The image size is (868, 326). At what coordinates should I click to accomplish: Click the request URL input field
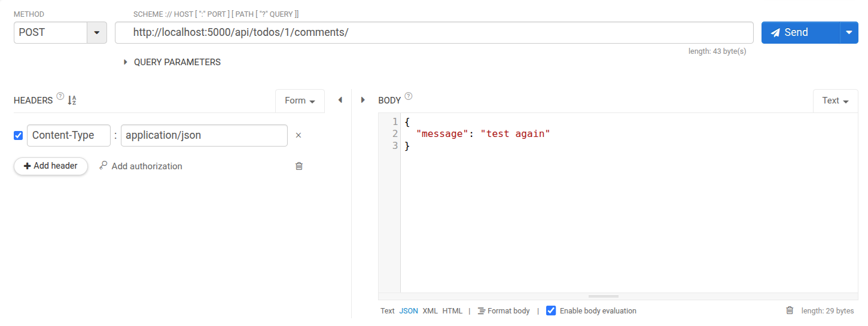(434, 32)
